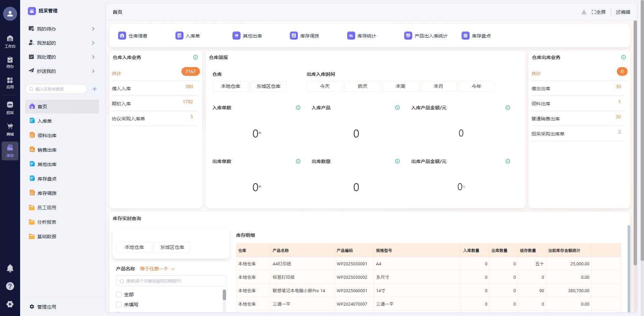The image size is (644, 316).
Task: Check the 未填写 checkbox
Action: coord(119,305)
